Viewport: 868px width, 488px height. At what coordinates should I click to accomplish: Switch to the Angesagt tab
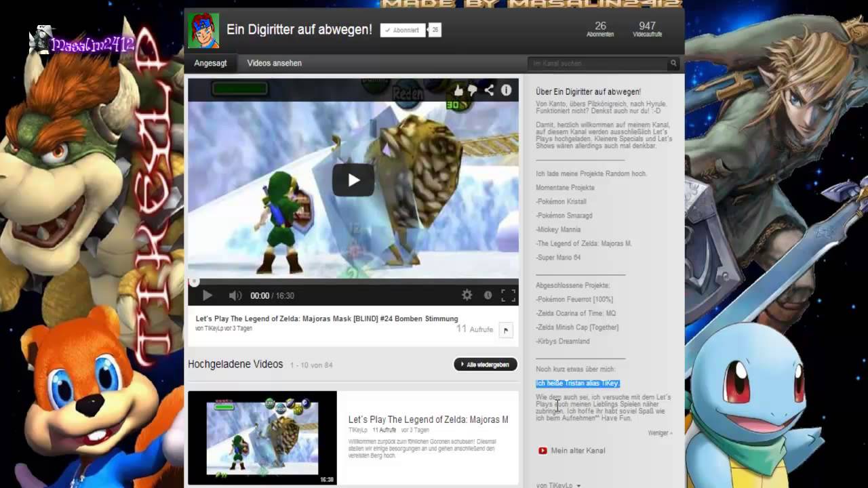(210, 63)
